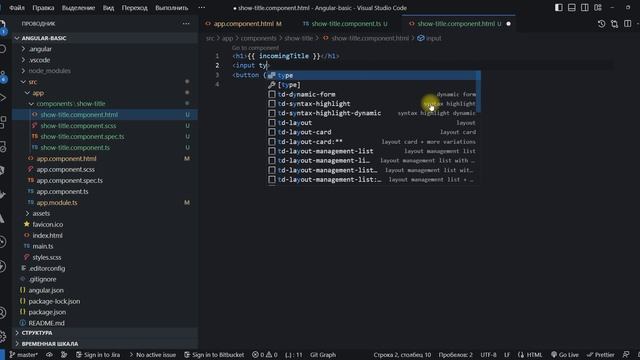The height and width of the screenshot is (360, 640).
Task: Click Строка 2, столбец 10 cursor position
Action: [x=402, y=355]
